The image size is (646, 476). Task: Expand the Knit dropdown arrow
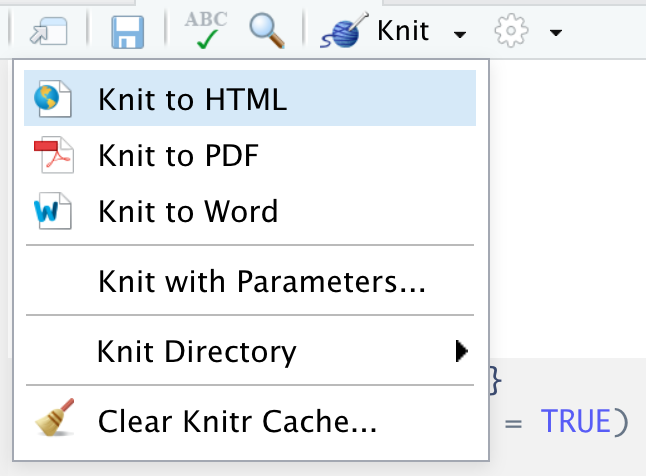(x=460, y=34)
